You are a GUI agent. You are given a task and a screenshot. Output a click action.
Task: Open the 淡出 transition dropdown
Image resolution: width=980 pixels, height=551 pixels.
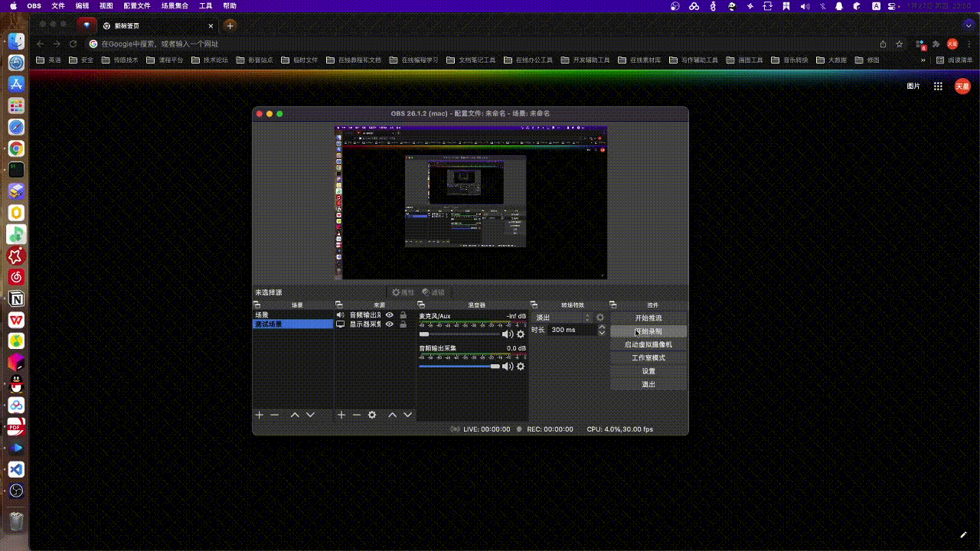563,318
